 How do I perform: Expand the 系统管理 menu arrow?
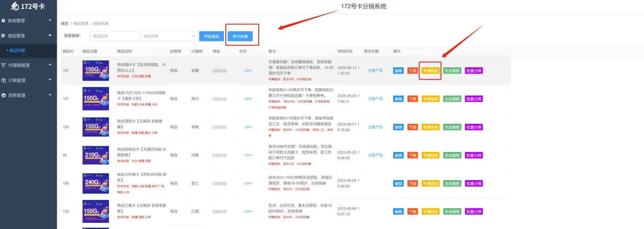pos(50,20)
